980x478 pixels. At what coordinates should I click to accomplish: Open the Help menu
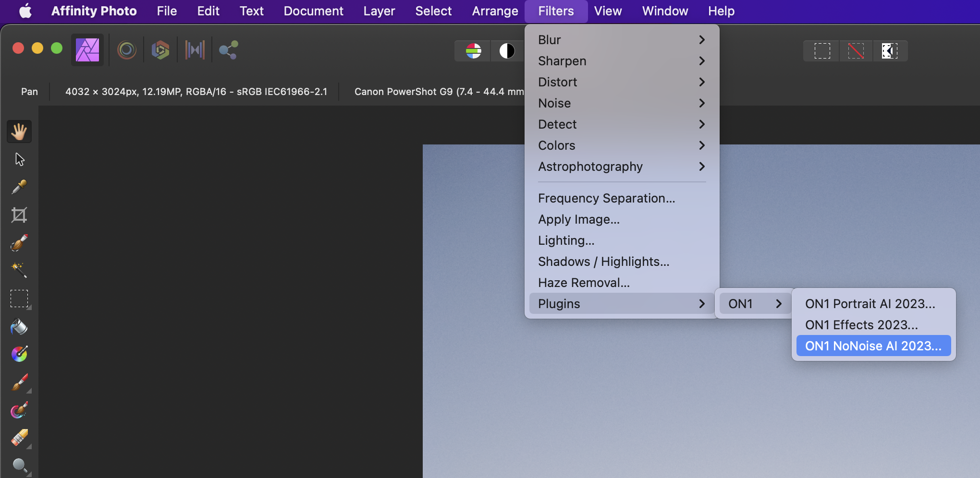click(x=721, y=11)
